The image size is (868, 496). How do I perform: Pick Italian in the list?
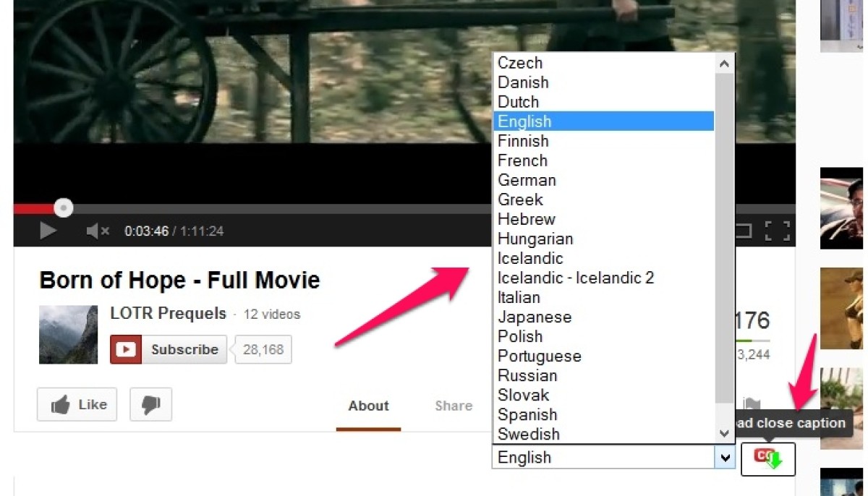click(603, 297)
